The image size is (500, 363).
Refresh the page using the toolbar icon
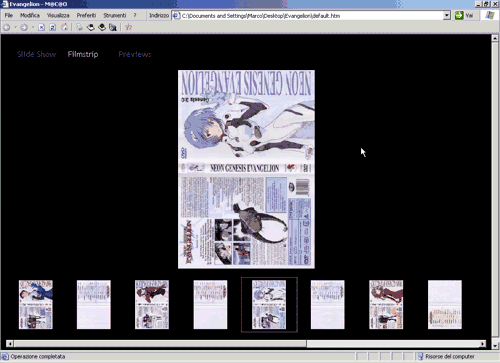click(x=52, y=27)
